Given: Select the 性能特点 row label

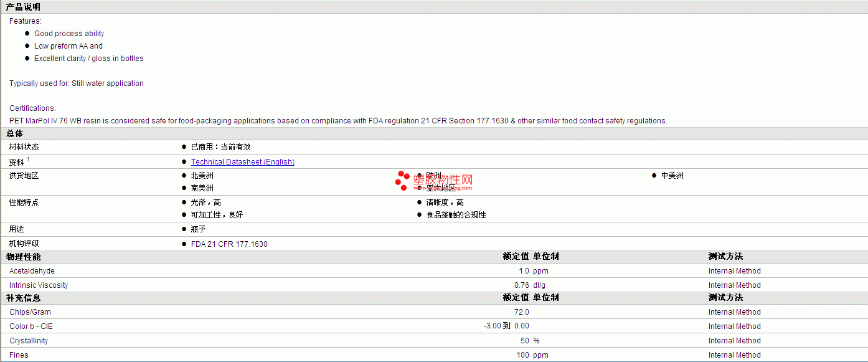Looking at the screenshot, I should pos(24,202).
